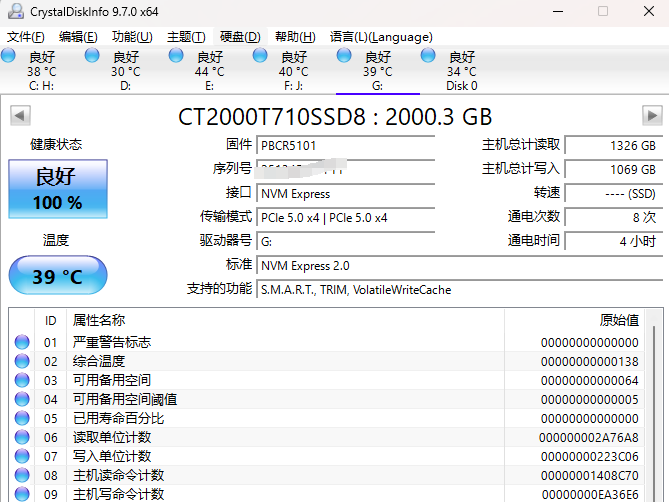Open the 主题(T) menu

(186, 37)
